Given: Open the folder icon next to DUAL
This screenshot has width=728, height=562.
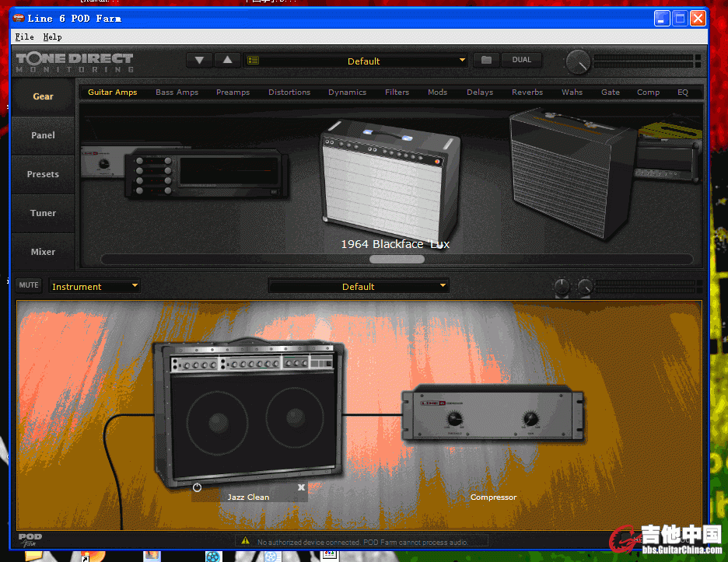Looking at the screenshot, I should click(486, 60).
